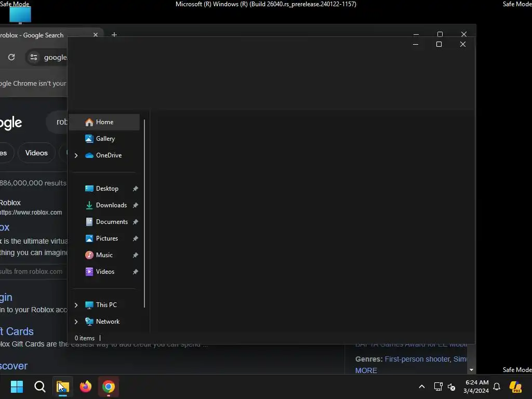Minimize the File Explorer window

(416, 45)
